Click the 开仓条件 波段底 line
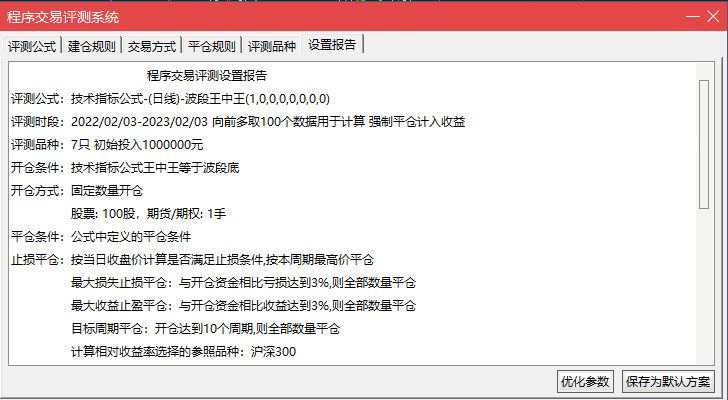Viewport: 728px width, 400px height. (125, 168)
